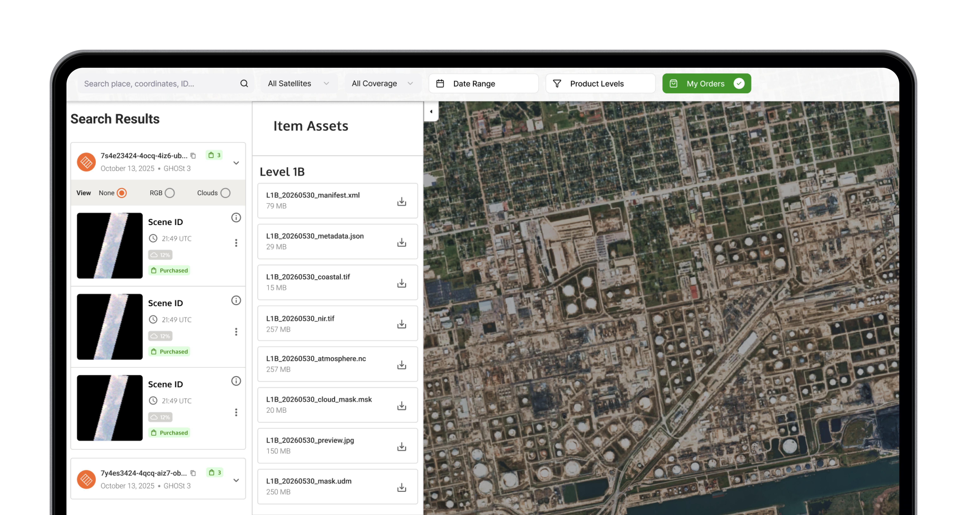Open the third scene thumbnail
Image resolution: width=980 pixels, height=515 pixels.
click(x=109, y=408)
